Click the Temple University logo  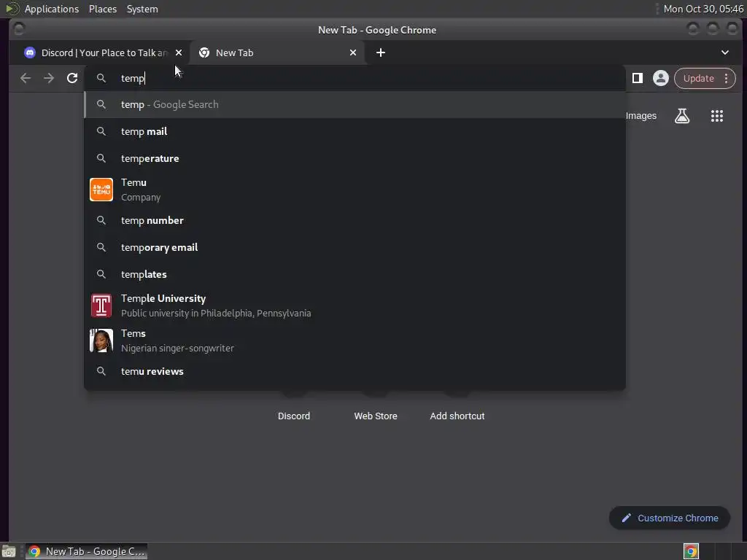click(x=101, y=306)
